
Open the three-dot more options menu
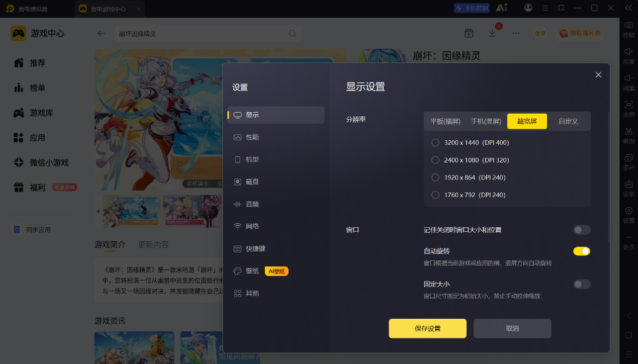pos(516,33)
